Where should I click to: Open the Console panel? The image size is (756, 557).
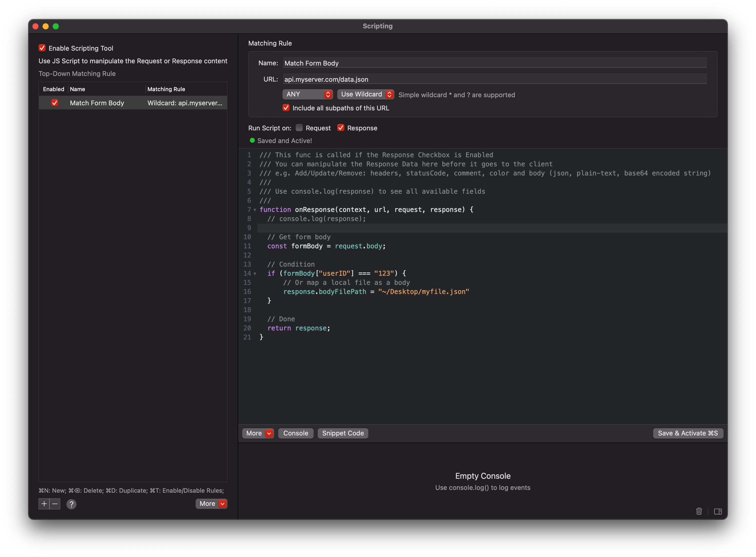tap(295, 433)
